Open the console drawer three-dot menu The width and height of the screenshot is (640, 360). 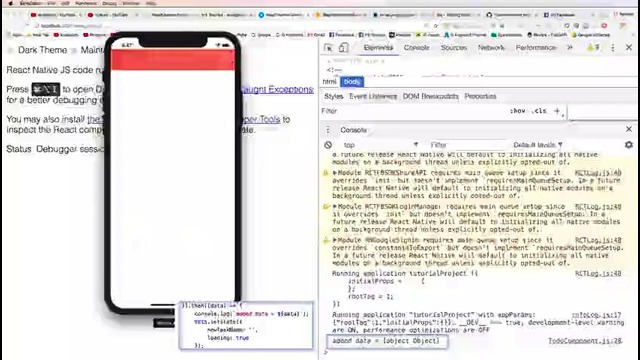328,130
